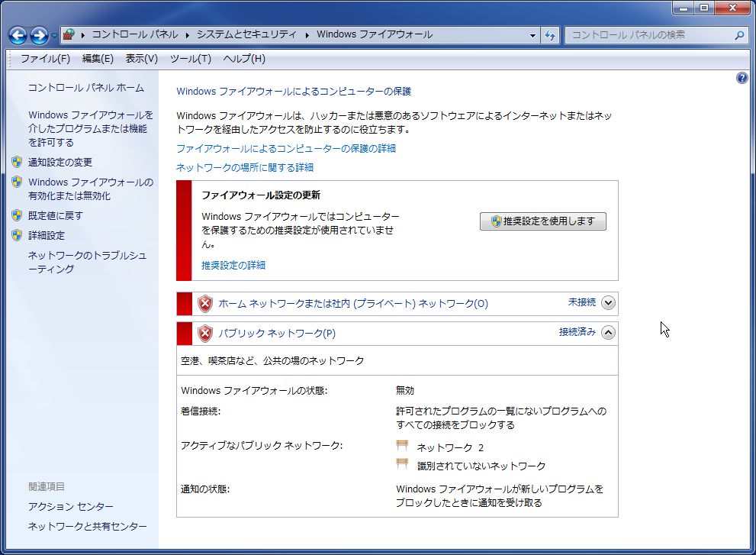Click ホーム ネットワークまたは社内 (プライベート) ネットワーク heading
The image size is (756, 555).
coord(353,304)
